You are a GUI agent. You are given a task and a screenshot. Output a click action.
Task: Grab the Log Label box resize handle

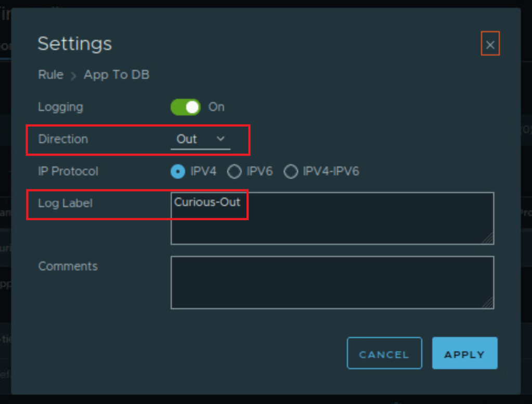(488, 238)
